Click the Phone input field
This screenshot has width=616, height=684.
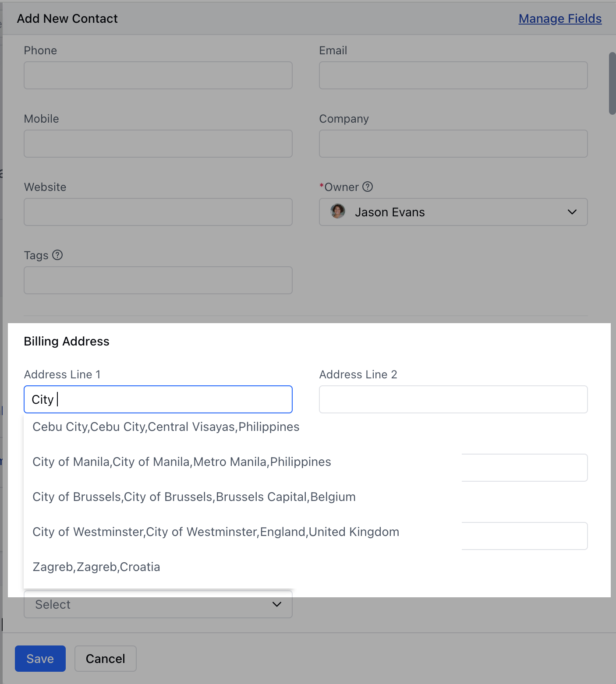point(158,75)
